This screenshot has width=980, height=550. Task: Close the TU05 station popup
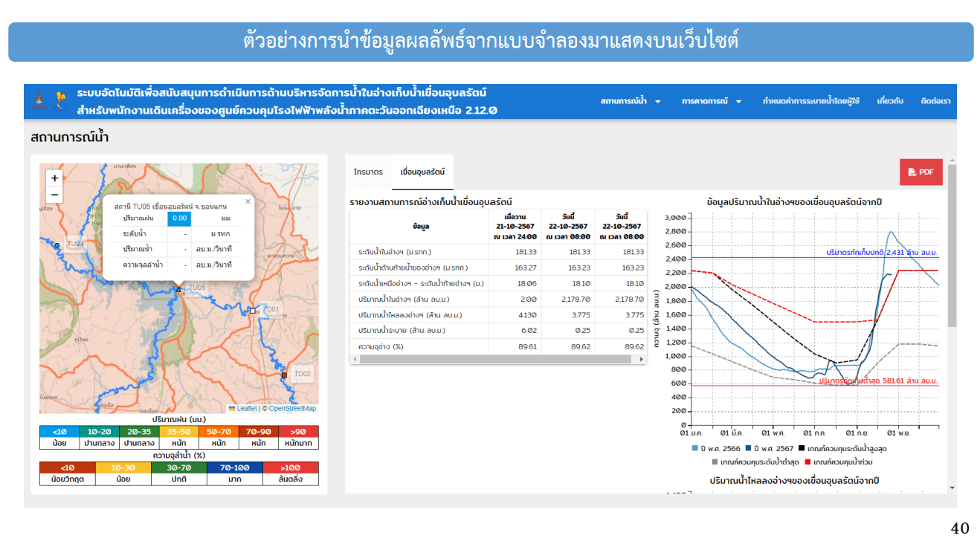coord(248,201)
